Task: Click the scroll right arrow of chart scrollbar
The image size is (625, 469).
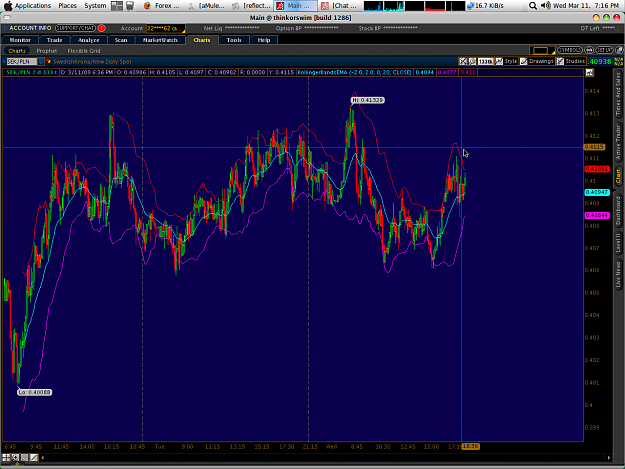Action: click(609, 458)
